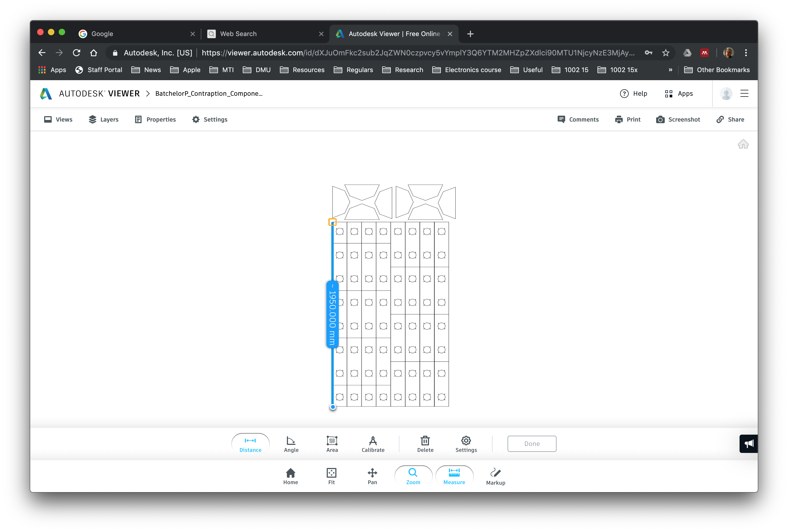
Task: Select the Angle measure tool
Action: 291,444
